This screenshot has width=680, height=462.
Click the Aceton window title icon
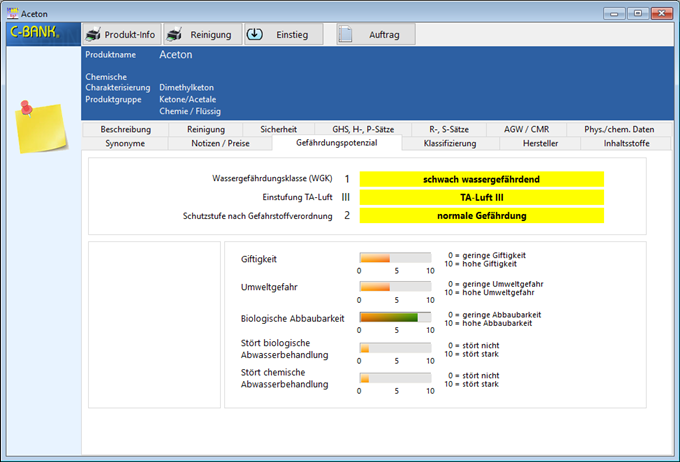11,10
